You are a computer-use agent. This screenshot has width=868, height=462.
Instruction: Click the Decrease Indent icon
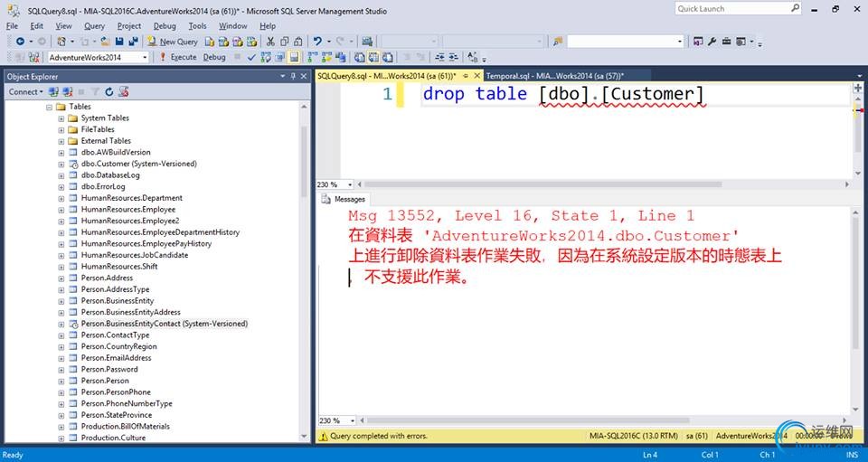pos(440,57)
